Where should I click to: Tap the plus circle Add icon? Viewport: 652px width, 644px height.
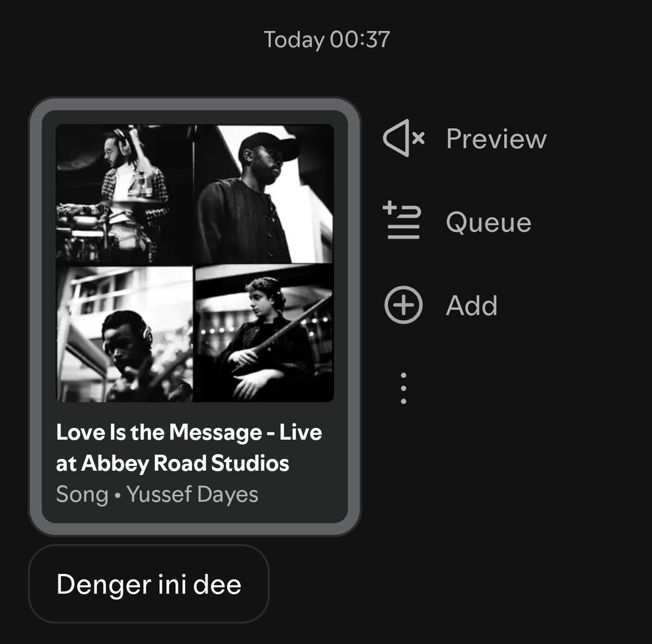[403, 305]
